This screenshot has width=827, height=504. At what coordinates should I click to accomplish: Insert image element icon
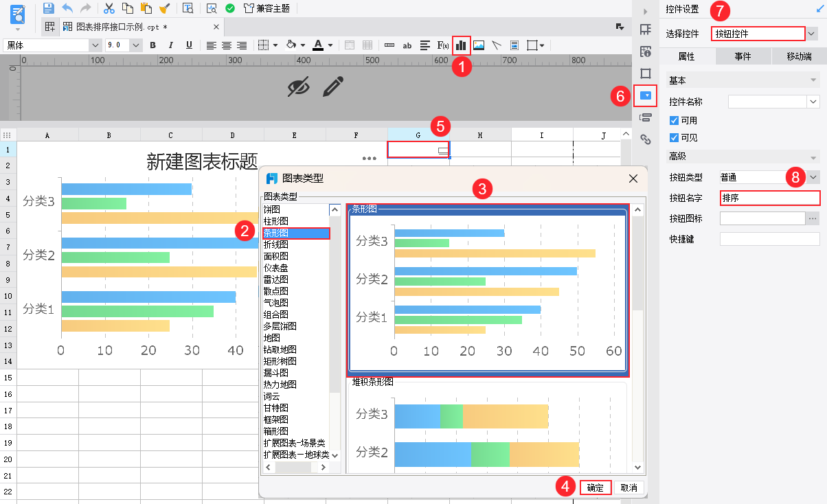coord(479,45)
